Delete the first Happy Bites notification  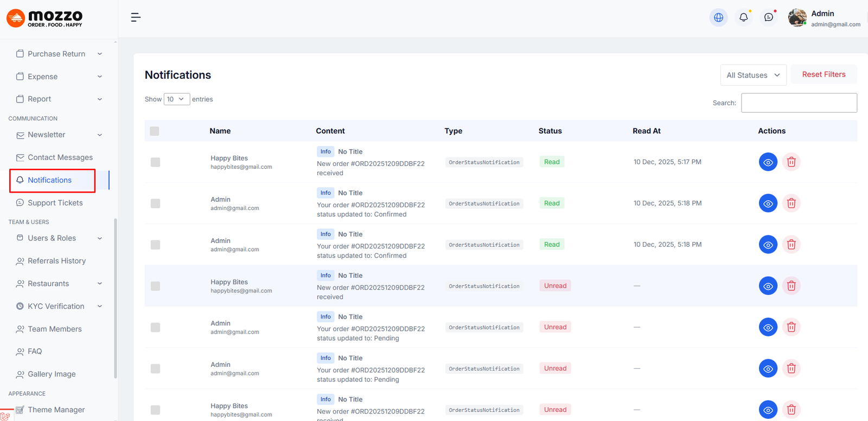coord(791,162)
